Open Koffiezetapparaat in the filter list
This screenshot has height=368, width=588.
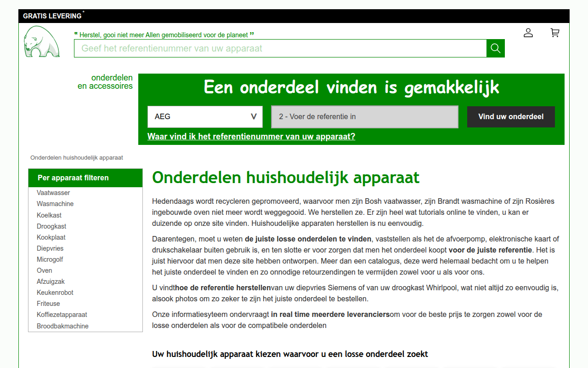tap(62, 315)
